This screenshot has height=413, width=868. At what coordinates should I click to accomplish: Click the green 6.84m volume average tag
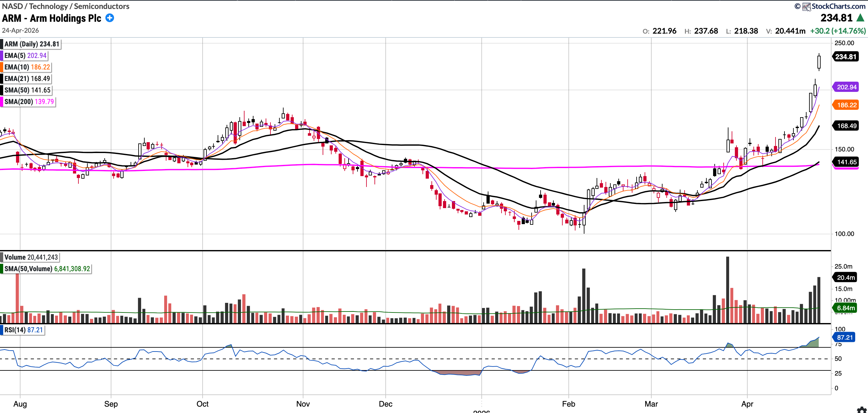(x=845, y=308)
